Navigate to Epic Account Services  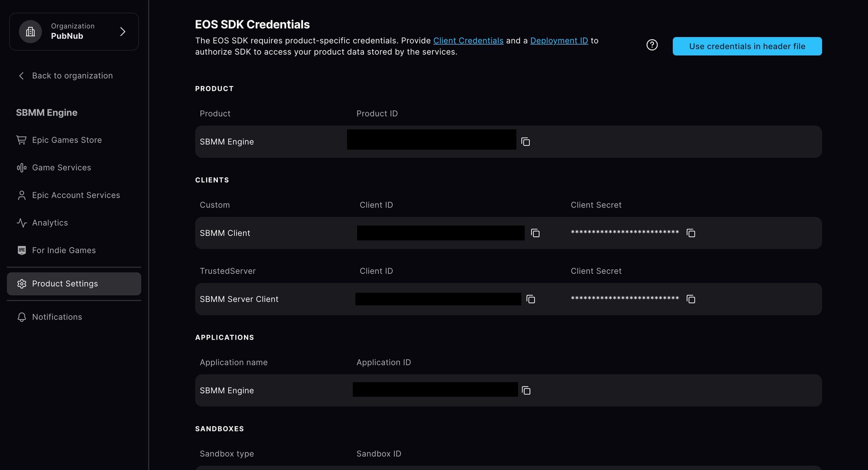tap(76, 195)
